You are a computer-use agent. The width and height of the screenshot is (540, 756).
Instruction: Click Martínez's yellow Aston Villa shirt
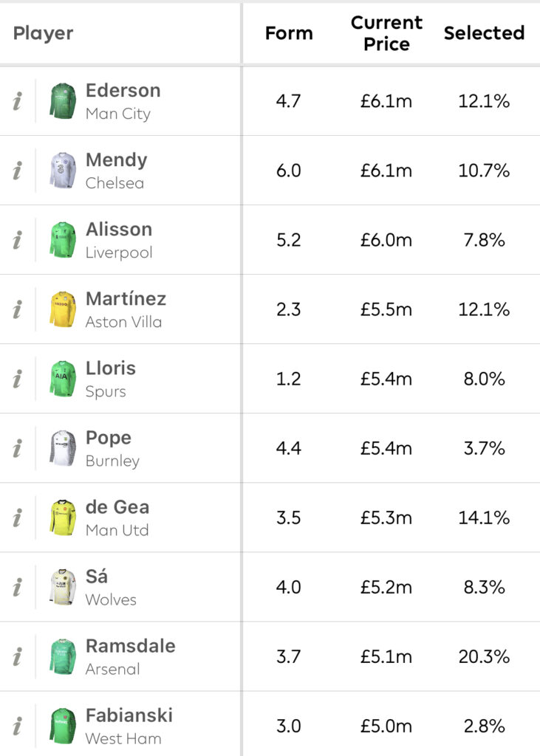point(63,309)
